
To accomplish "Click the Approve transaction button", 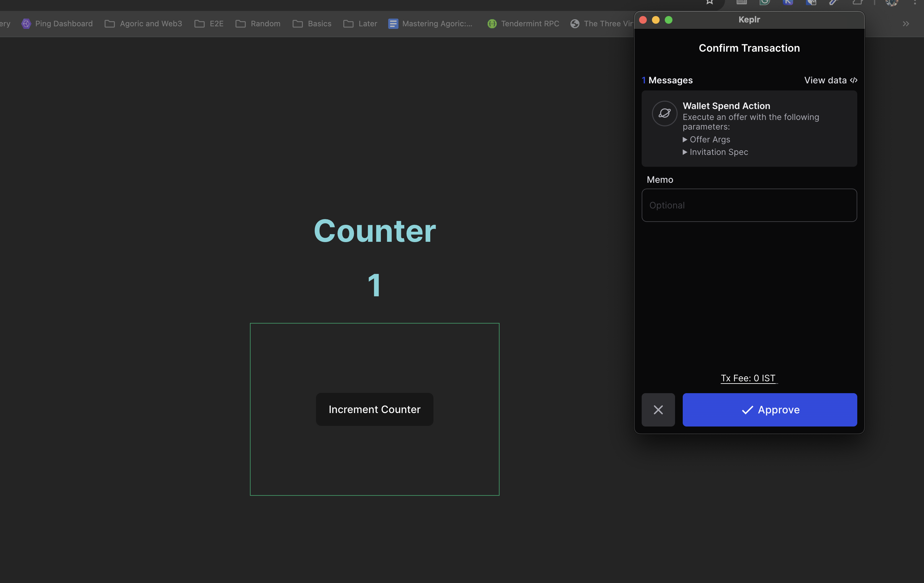I will point(769,410).
